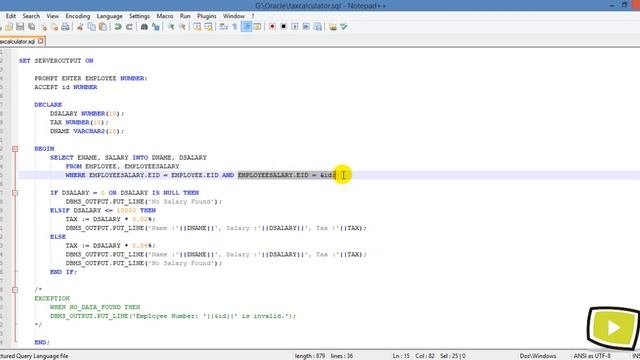Viewport: 640px width, 360px height.
Task: Click the 'WHEN NO_DATA_FOUND THEN' comment line
Action: coord(95,307)
